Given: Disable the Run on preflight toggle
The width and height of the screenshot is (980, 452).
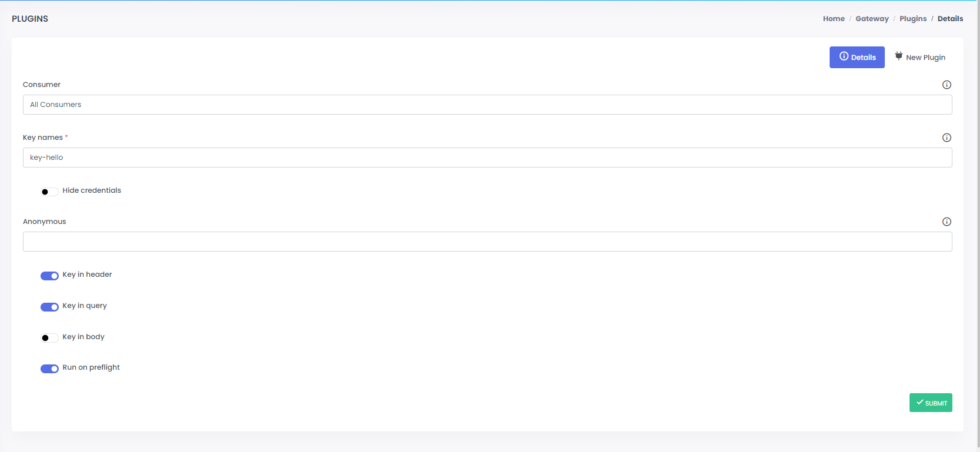Looking at the screenshot, I should [x=49, y=369].
